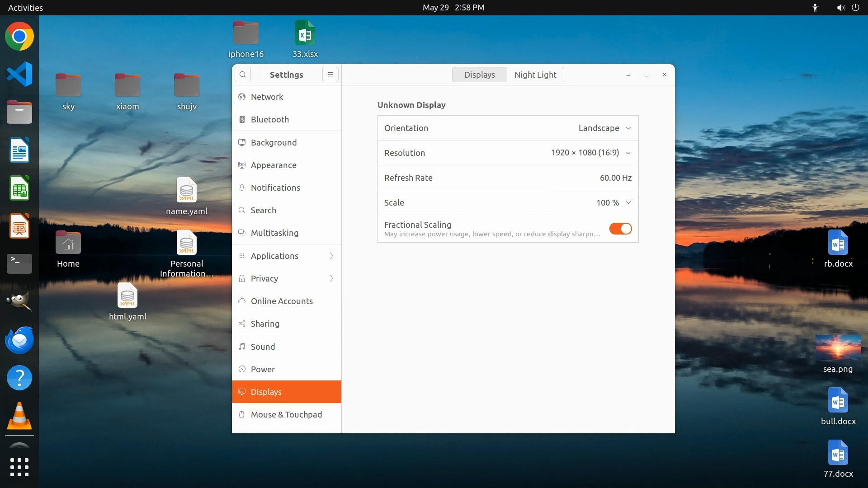Expand the Applications settings submenu
The height and width of the screenshot is (488, 868).
(287, 256)
